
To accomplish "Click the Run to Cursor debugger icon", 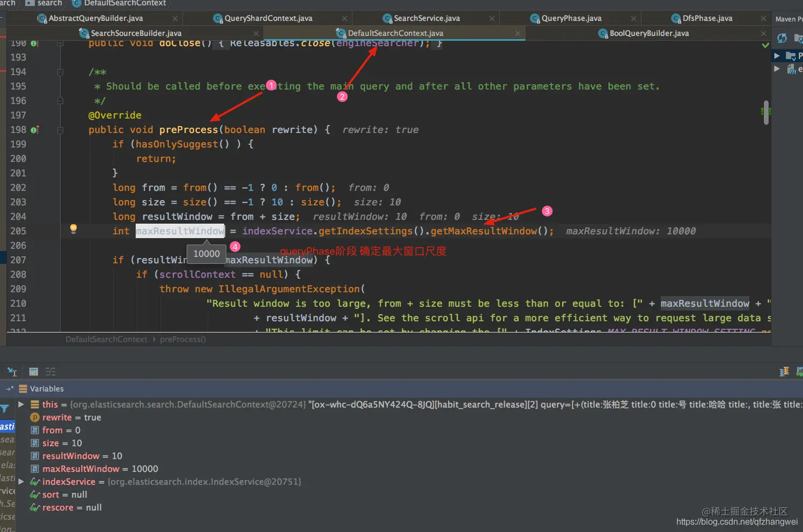I will (12, 372).
